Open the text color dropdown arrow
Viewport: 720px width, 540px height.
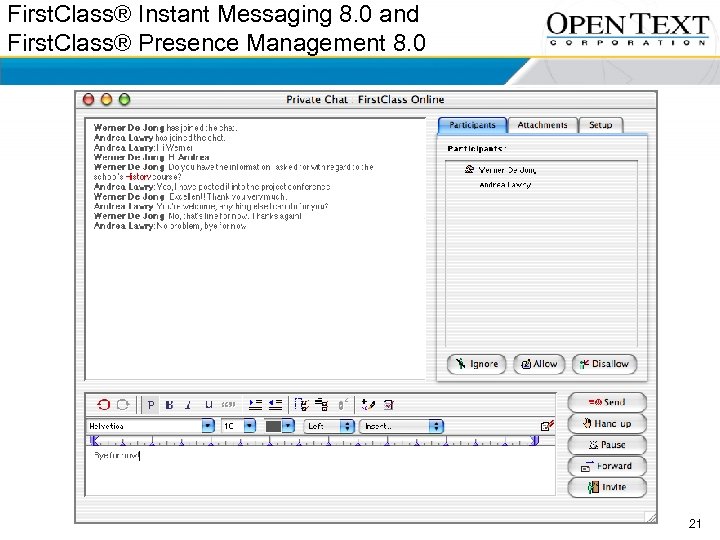point(288,426)
